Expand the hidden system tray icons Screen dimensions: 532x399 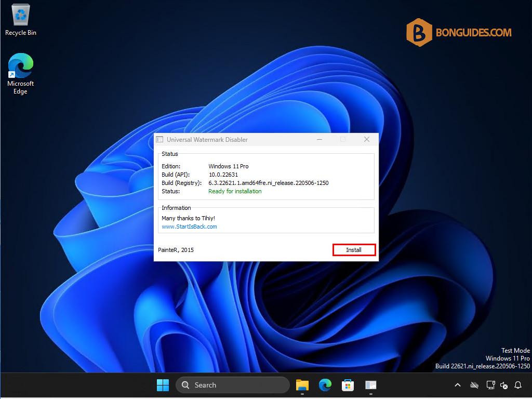click(458, 385)
